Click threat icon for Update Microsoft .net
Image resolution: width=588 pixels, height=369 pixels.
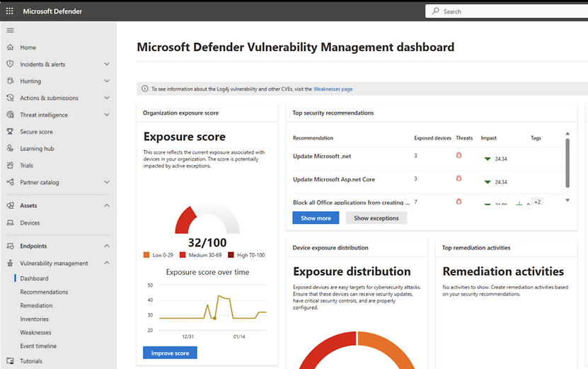[459, 155]
